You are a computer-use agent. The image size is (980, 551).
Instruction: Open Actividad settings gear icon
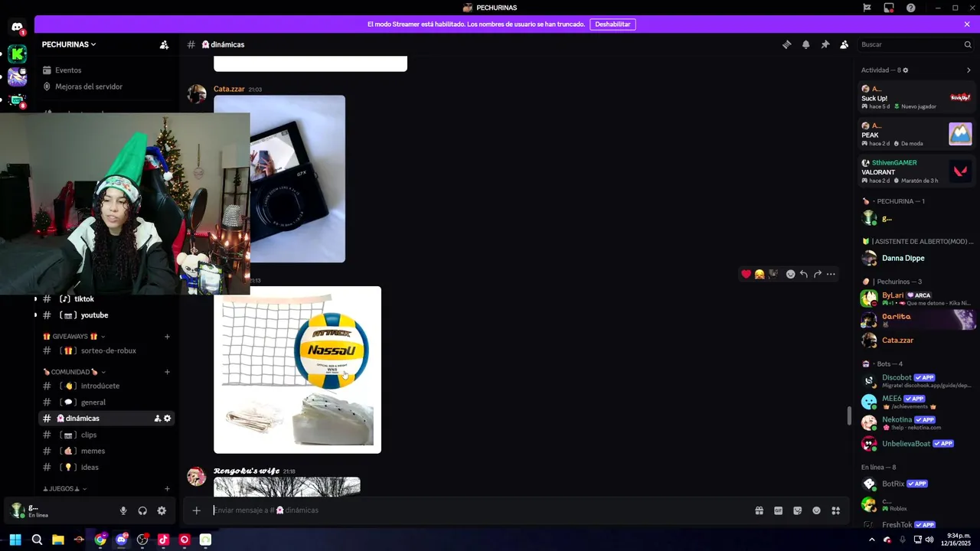pos(906,70)
